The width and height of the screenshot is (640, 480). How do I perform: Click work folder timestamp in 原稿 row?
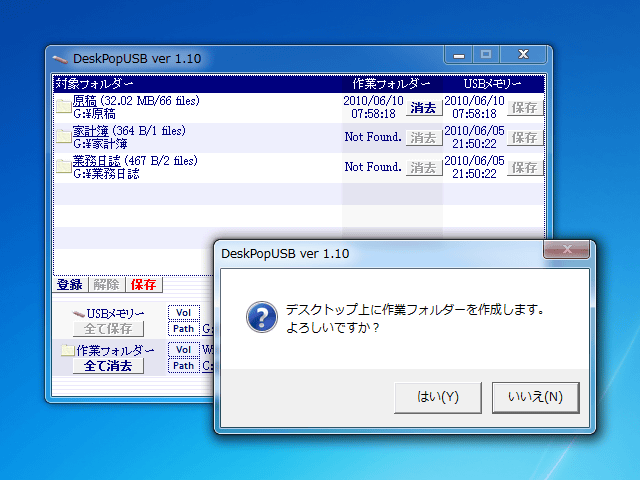point(373,107)
